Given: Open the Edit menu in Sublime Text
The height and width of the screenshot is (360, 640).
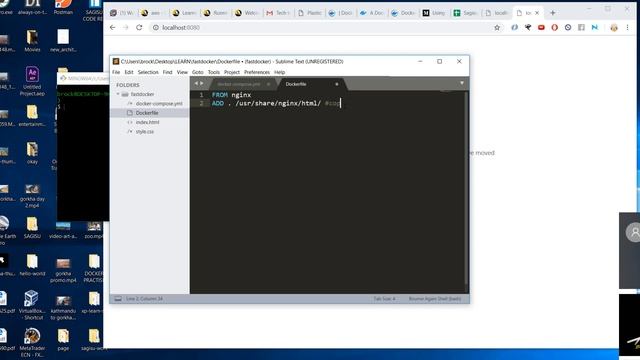Looking at the screenshot, I should point(129,72).
